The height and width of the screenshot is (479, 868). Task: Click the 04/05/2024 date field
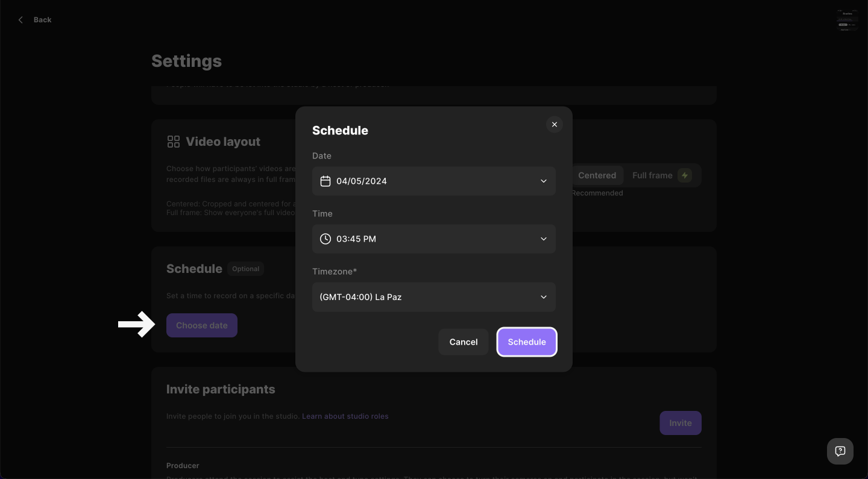[x=434, y=181]
